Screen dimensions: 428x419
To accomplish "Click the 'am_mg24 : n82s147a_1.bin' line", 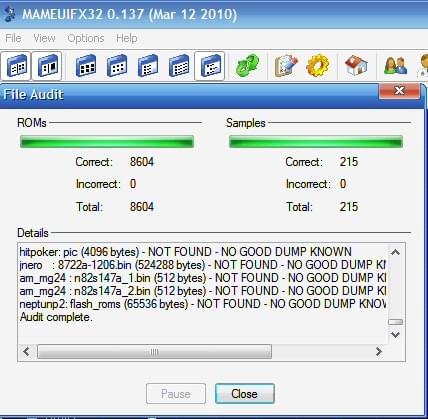I will (x=203, y=278).
